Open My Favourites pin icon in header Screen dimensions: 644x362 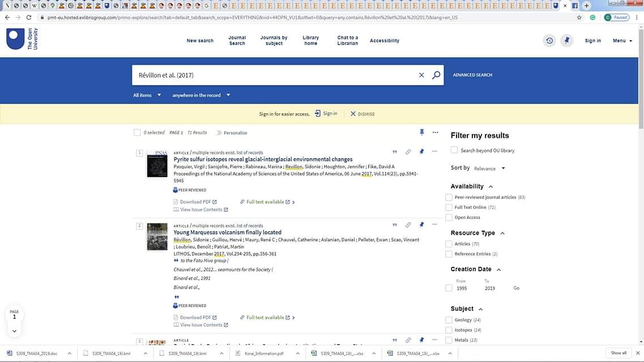(x=567, y=41)
